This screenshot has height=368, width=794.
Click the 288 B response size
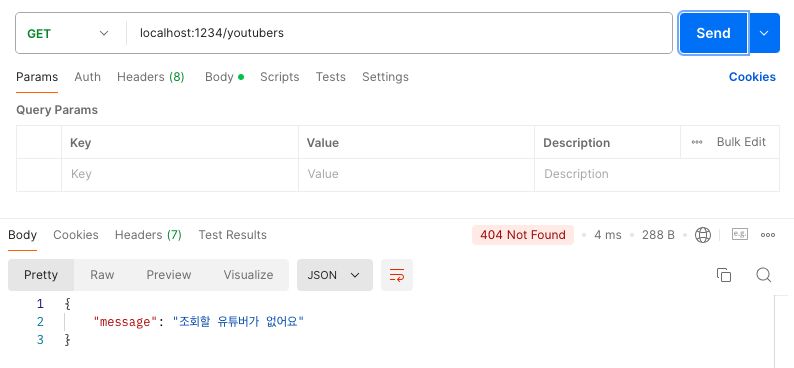pyautogui.click(x=658, y=235)
